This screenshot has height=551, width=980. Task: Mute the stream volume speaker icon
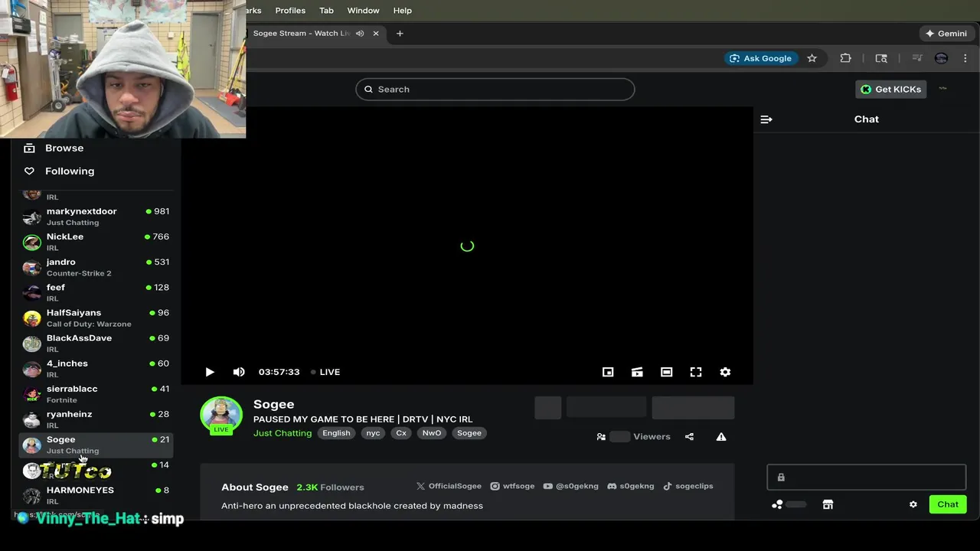[239, 372]
